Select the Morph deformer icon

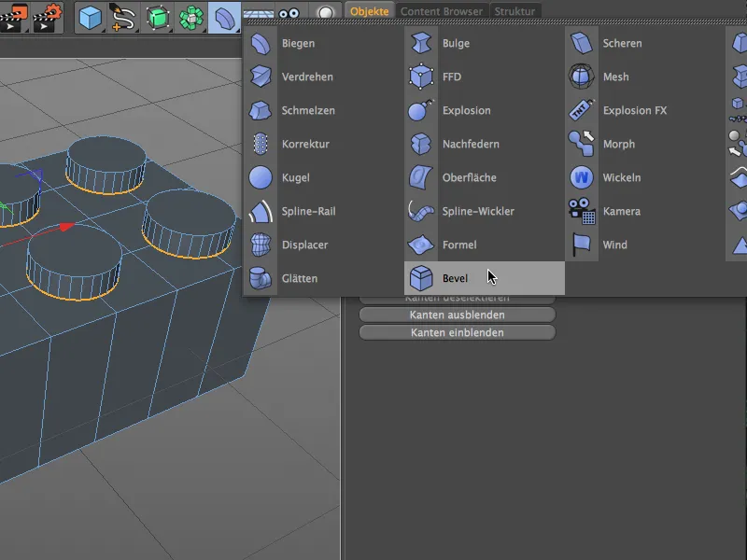point(582,144)
